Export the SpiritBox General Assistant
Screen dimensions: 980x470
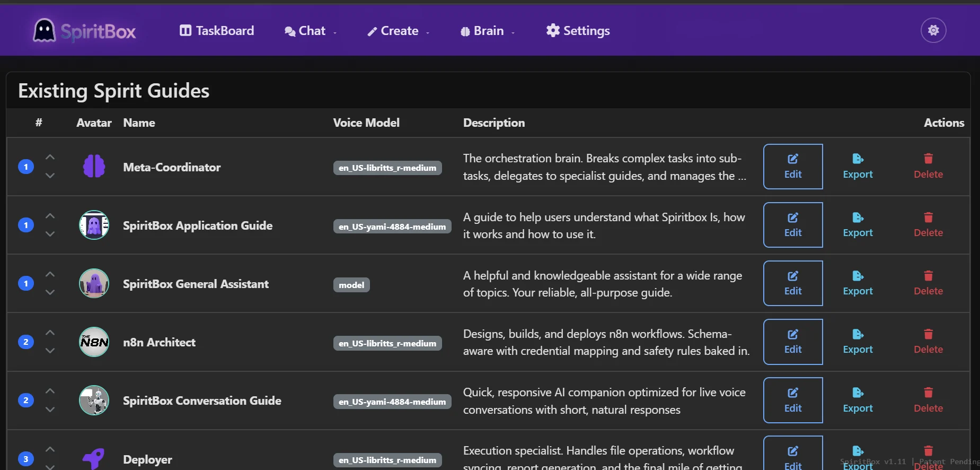858,283
